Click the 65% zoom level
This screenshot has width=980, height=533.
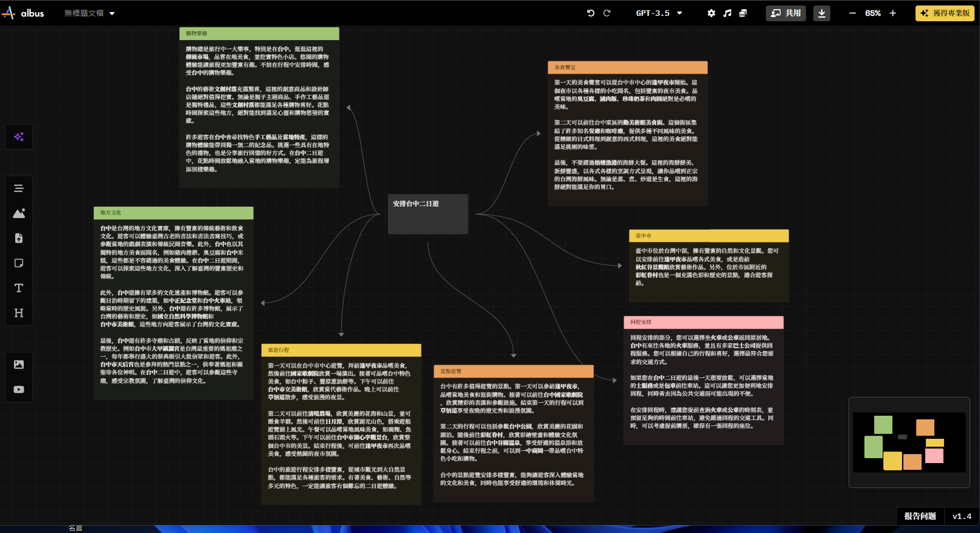873,13
